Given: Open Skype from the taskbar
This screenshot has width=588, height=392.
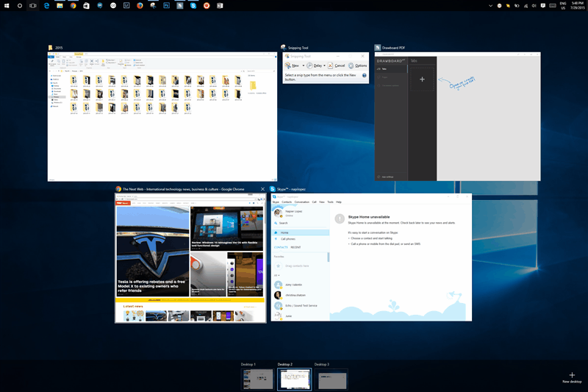Looking at the screenshot, I should [193, 6].
